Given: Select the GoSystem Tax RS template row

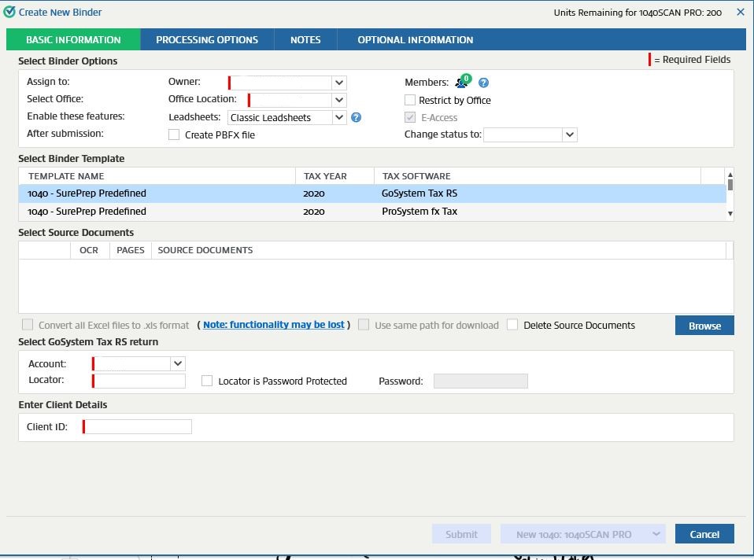Looking at the screenshot, I should (x=372, y=193).
